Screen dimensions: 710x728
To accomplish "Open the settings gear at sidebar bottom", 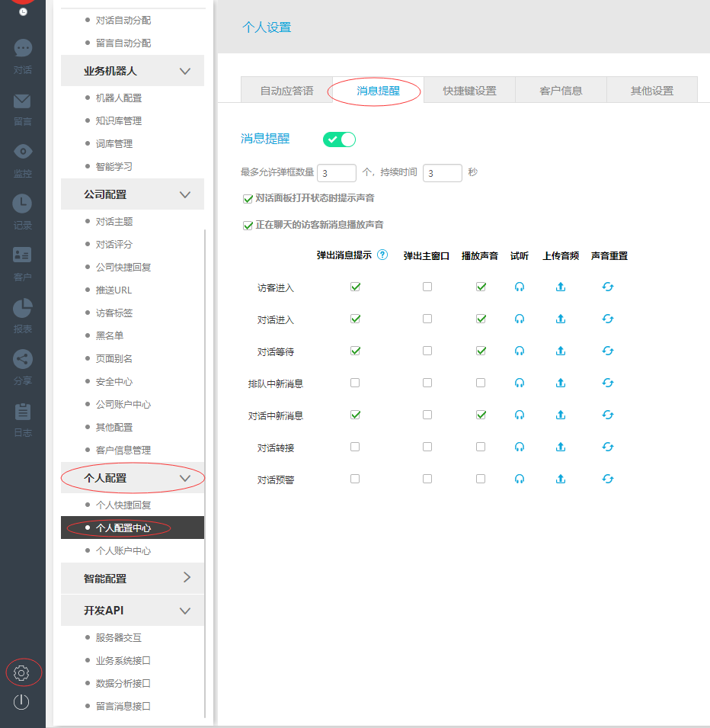I will point(22,672).
